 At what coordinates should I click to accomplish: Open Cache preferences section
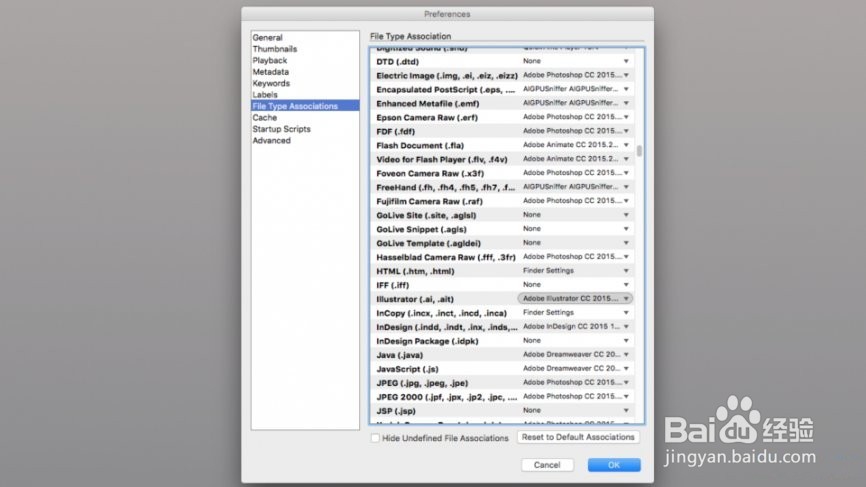tap(265, 118)
